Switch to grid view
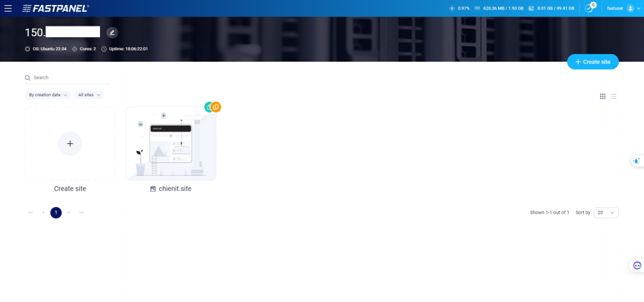 coord(602,96)
